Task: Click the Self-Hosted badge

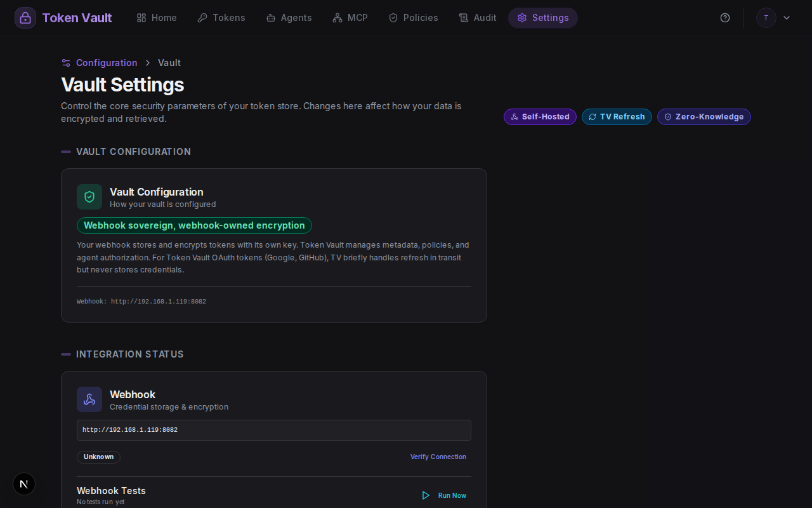Action: coord(540,117)
